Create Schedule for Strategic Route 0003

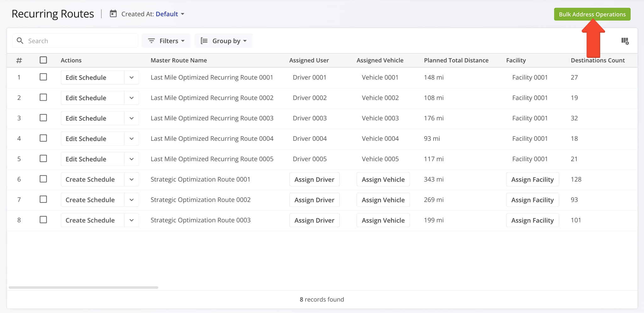pyautogui.click(x=92, y=220)
